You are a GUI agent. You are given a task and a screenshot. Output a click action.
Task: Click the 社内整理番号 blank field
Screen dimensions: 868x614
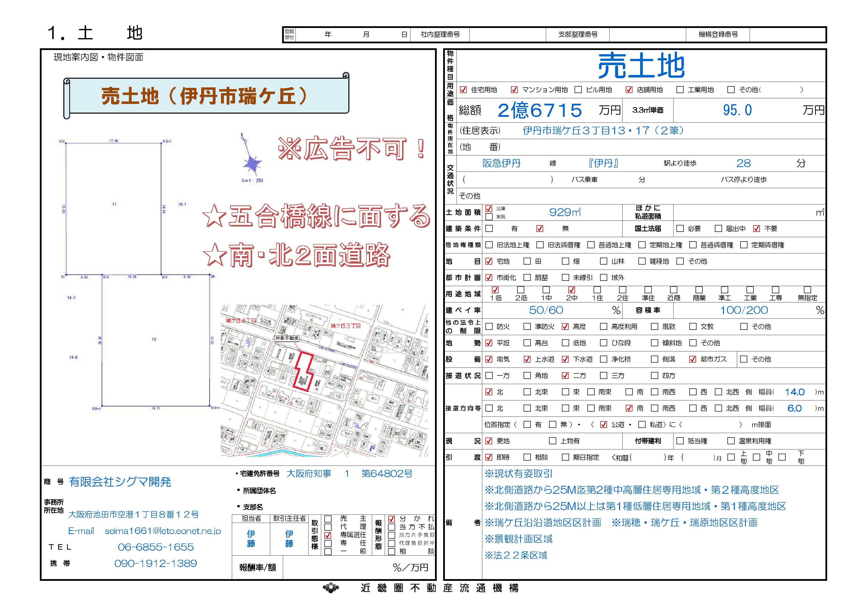click(x=507, y=35)
